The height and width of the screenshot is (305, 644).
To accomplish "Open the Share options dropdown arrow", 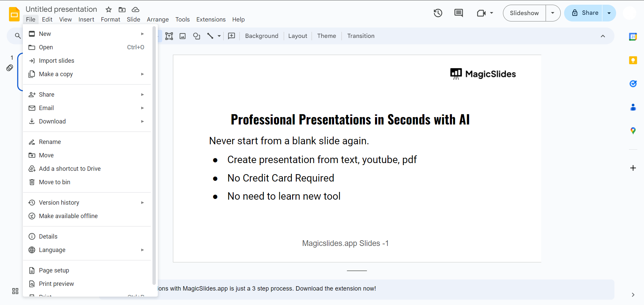I will (x=609, y=13).
